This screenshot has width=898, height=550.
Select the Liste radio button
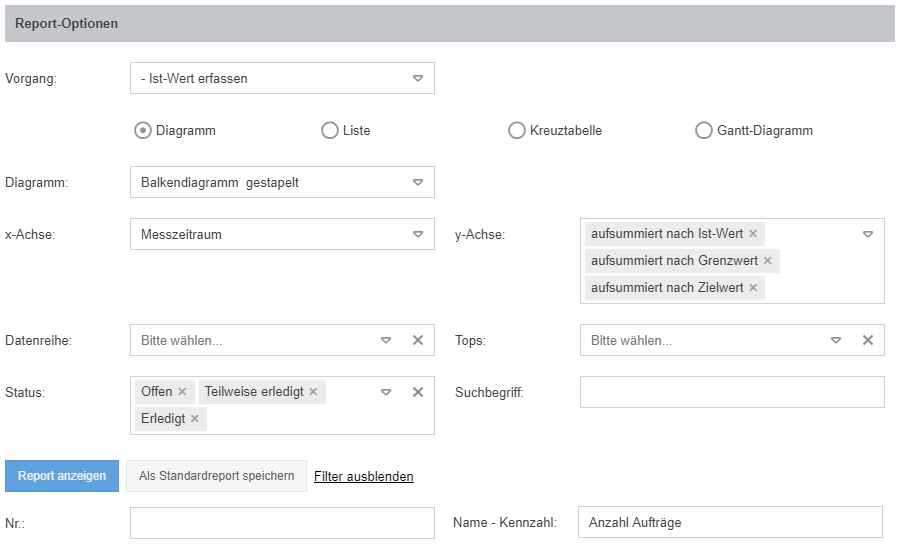coord(330,130)
